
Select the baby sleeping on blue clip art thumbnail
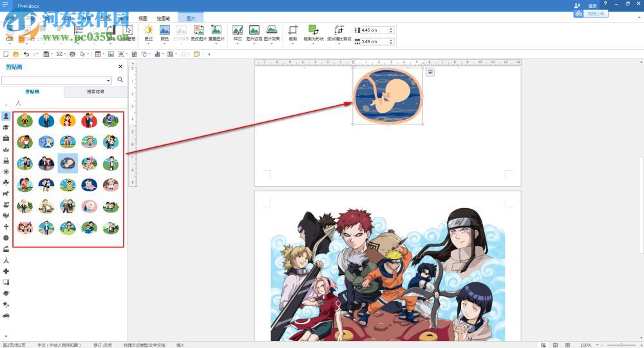(x=89, y=185)
